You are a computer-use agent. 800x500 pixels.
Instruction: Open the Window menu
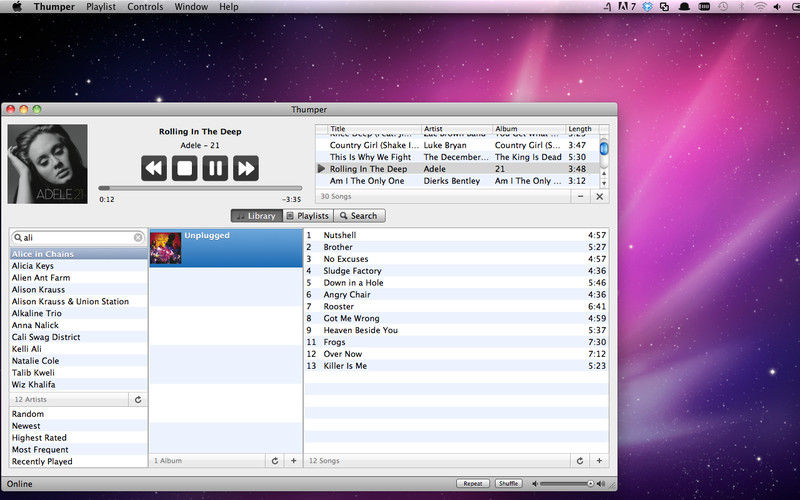[191, 7]
